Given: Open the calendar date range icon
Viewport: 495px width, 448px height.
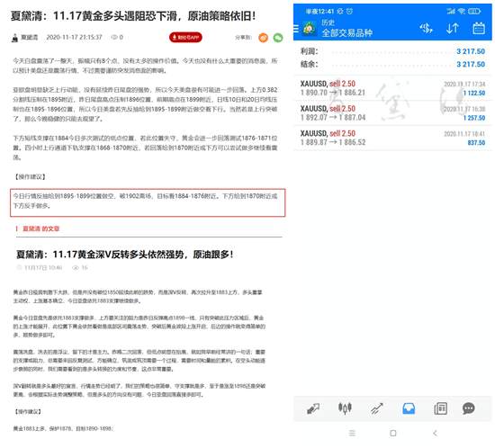Looking at the screenshot, I should coord(479,29).
